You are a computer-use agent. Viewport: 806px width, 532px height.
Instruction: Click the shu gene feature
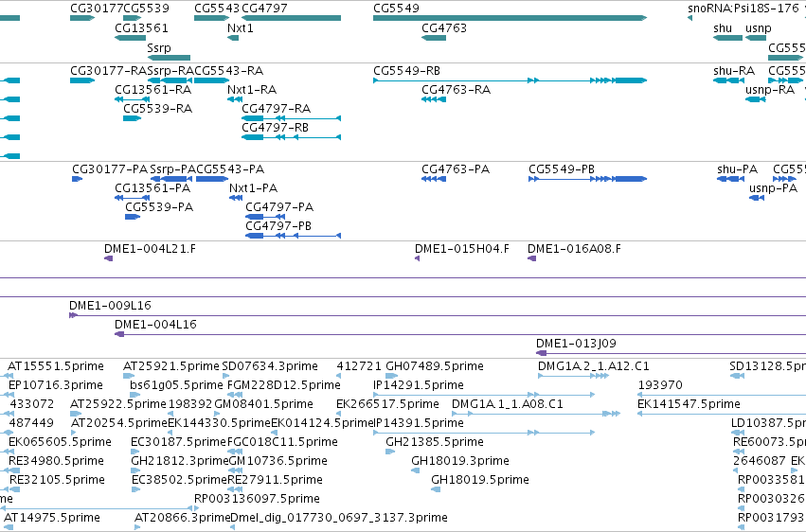pyautogui.click(x=728, y=38)
